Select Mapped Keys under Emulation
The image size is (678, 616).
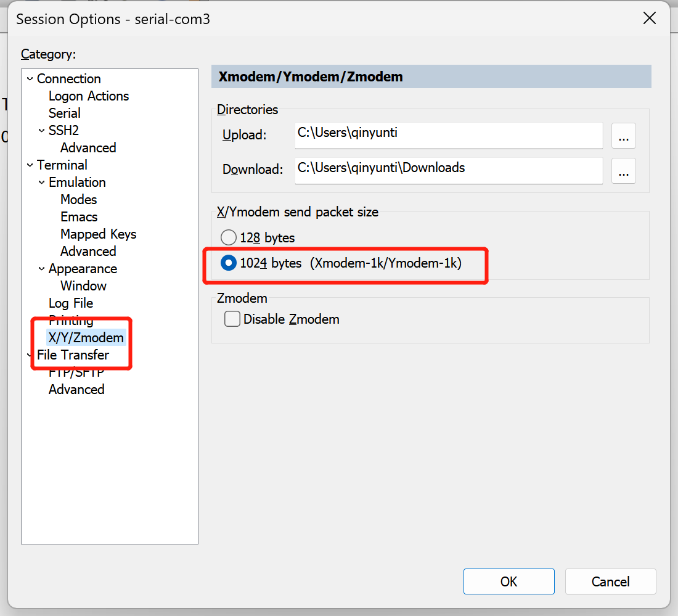(x=98, y=234)
